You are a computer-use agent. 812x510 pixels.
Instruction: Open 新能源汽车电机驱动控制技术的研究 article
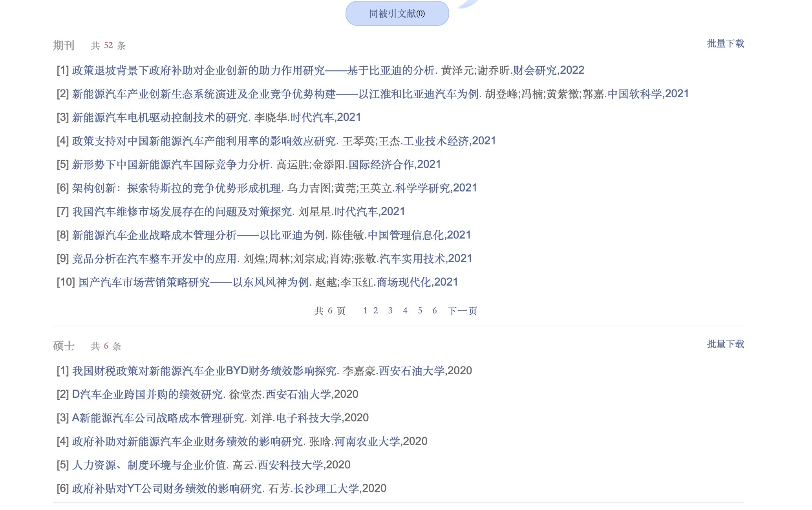click(160, 118)
